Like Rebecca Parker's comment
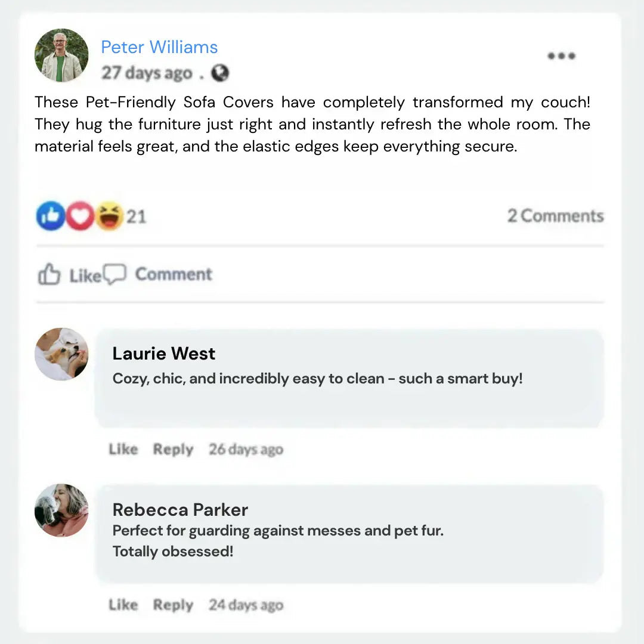 (123, 605)
